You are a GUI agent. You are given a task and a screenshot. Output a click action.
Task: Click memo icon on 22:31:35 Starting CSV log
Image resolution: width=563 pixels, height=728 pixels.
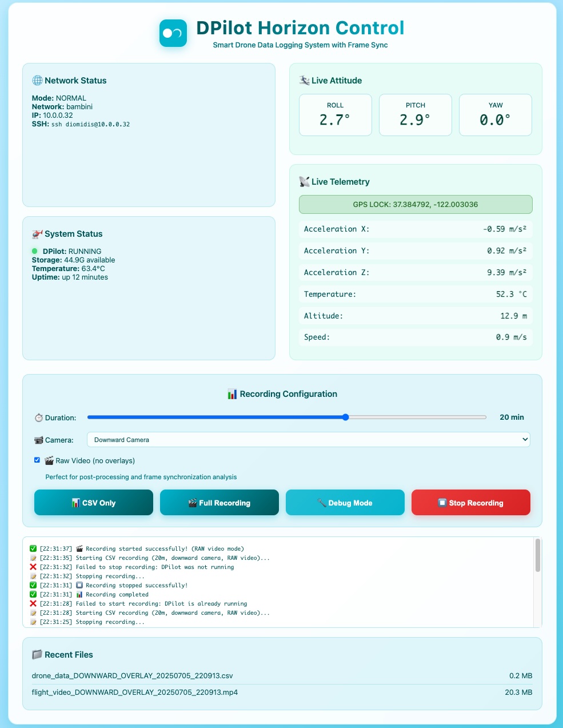coord(33,558)
